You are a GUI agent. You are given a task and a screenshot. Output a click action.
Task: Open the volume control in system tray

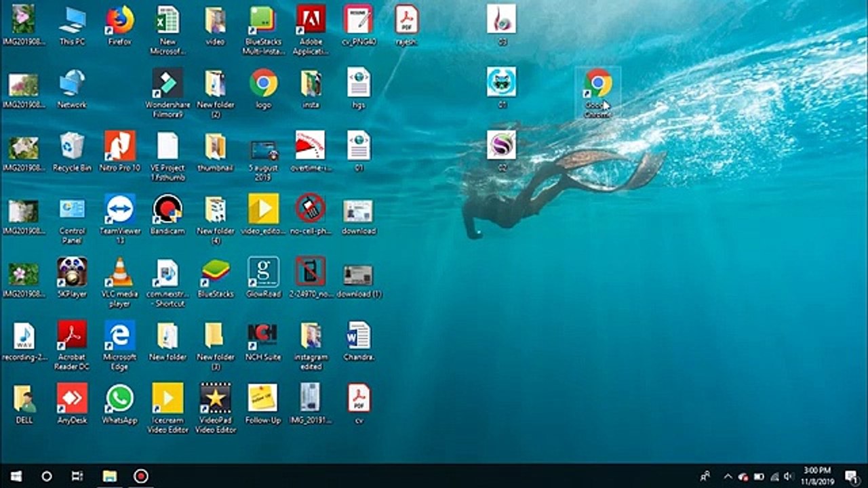tap(788, 476)
